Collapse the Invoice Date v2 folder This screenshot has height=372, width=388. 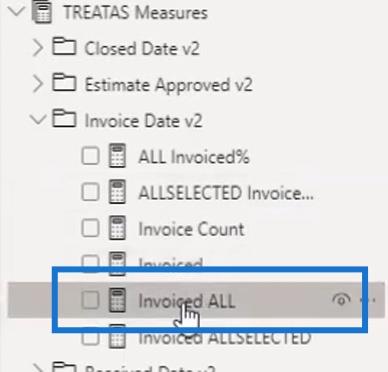[x=38, y=119]
